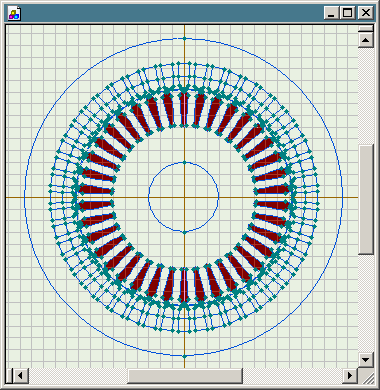The height and width of the screenshot is (390, 380).
Task: Click the split box beside the horizontal scrollbar's left arrow
Action: (x=9, y=376)
